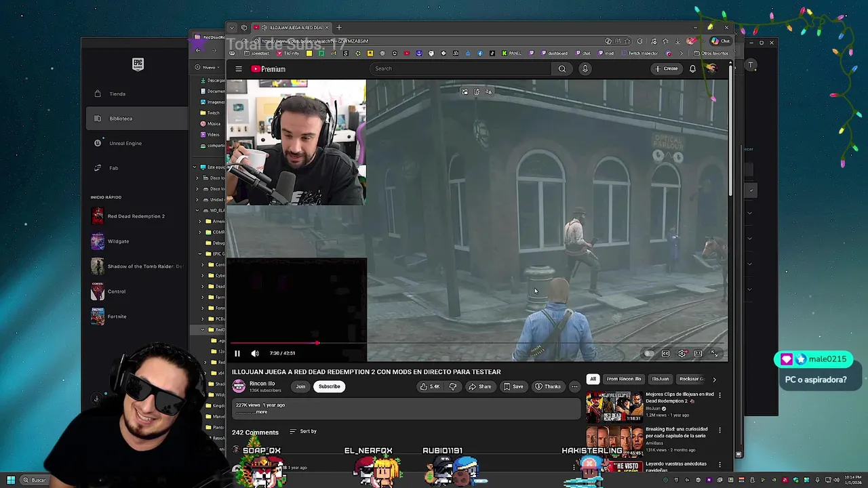Focus the YouTube Search field
Image resolution: width=868 pixels, height=488 pixels.
(461, 68)
